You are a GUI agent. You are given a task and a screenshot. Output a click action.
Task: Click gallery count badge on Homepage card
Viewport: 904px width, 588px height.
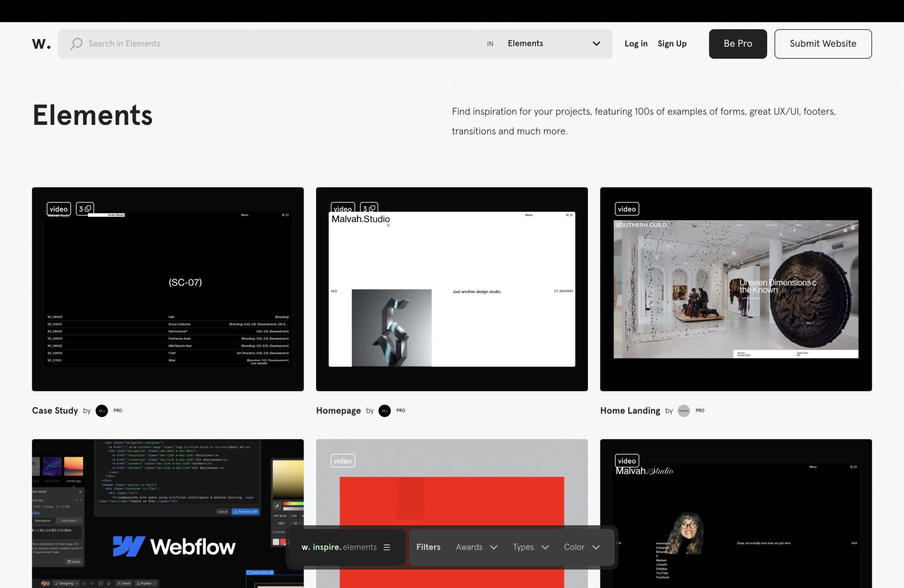click(x=369, y=208)
